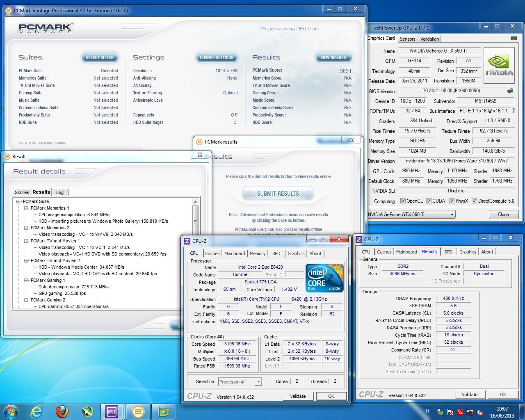This screenshot has width=525, height=420.
Task: Click the Bus Interface question mark icon
Action: (514, 111)
